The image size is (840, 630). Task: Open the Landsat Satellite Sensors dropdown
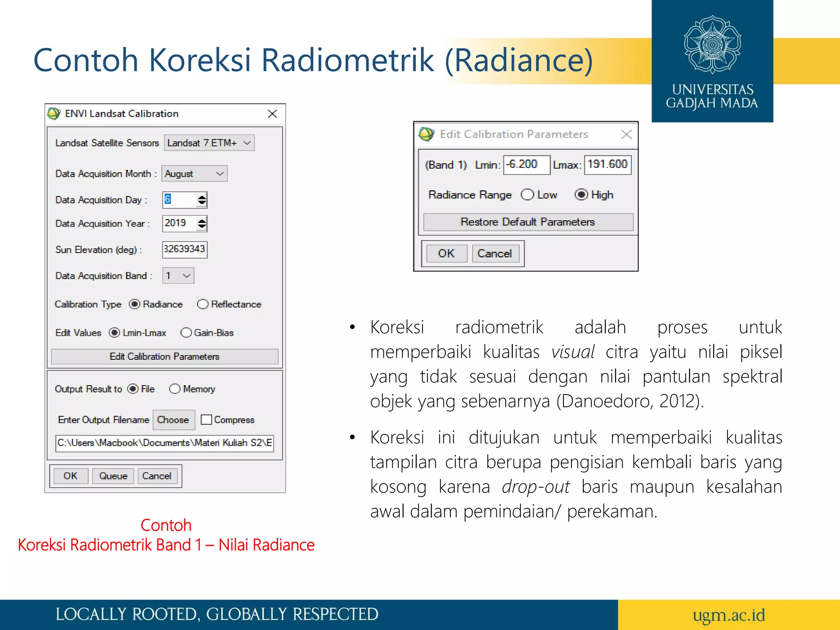point(209,143)
